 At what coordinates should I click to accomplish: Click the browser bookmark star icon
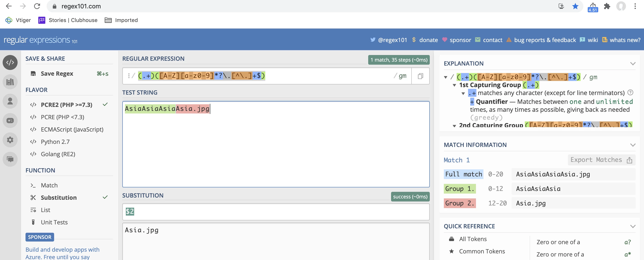pyautogui.click(x=575, y=6)
